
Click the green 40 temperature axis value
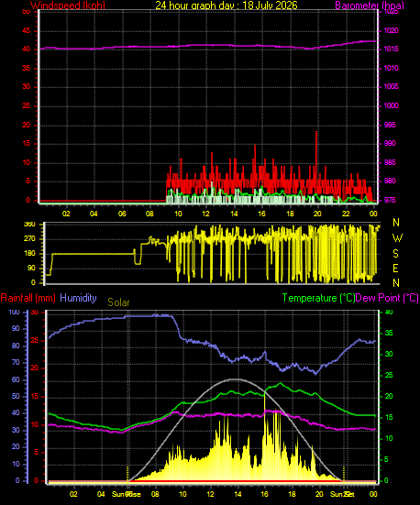click(x=389, y=313)
